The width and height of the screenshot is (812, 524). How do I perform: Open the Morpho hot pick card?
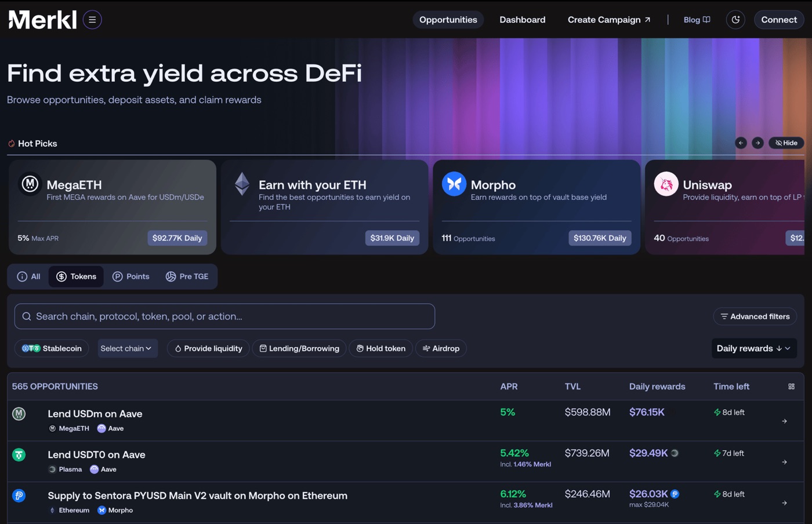536,207
